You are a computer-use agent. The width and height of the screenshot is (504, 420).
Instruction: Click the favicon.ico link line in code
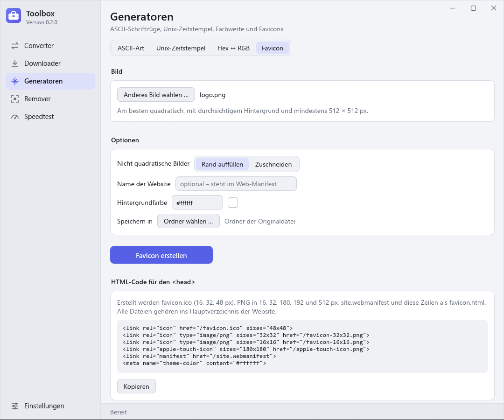pyautogui.click(x=208, y=328)
